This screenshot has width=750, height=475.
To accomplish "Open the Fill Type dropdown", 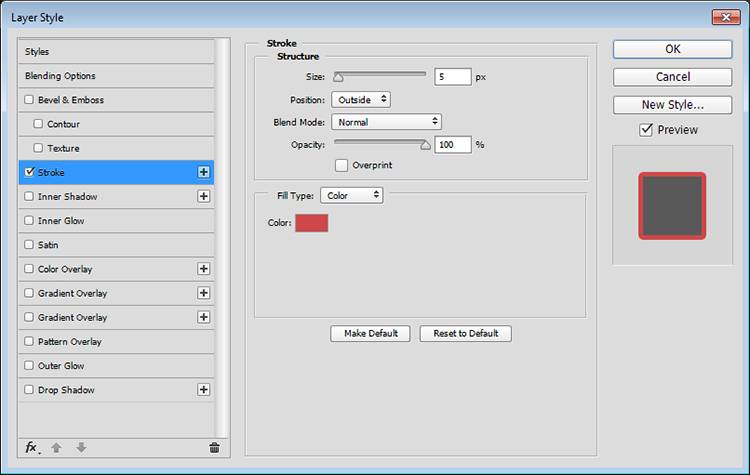I will pyautogui.click(x=352, y=195).
